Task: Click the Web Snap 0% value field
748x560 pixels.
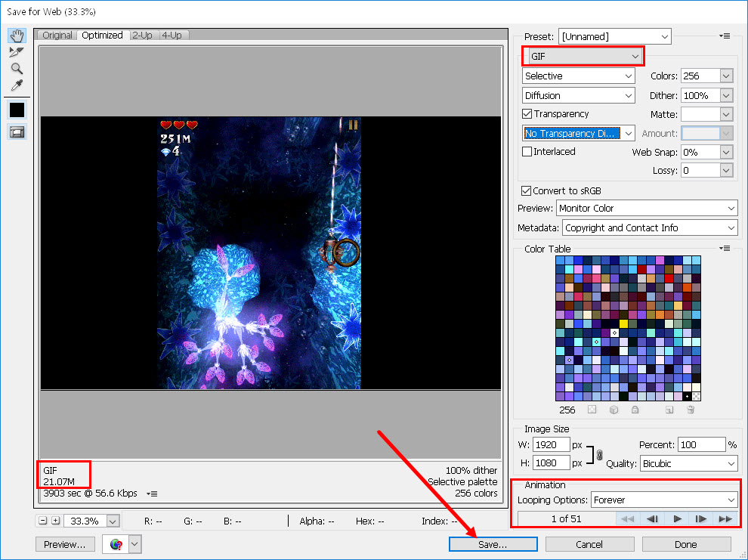Action: pos(700,152)
